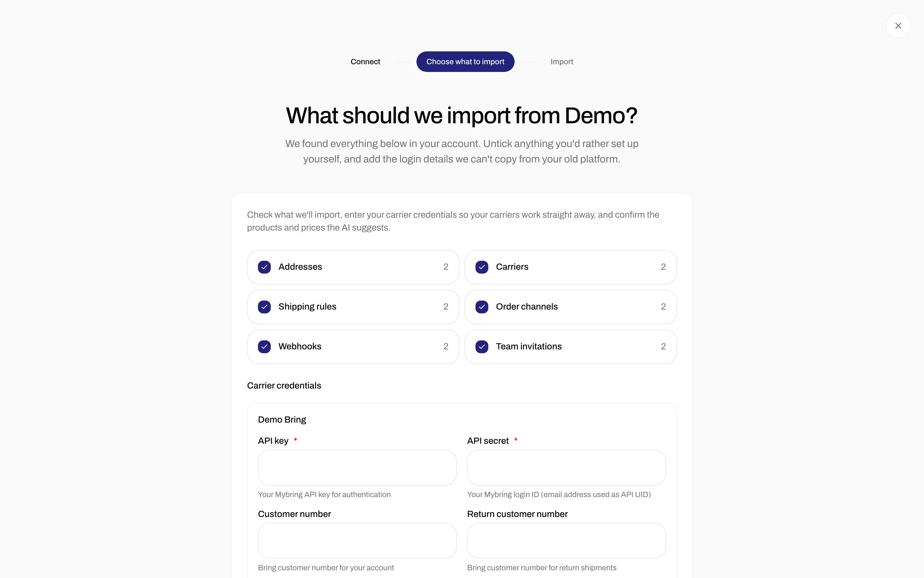The height and width of the screenshot is (578, 924).
Task: Click the 'What should we import from Demo?' heading
Action: point(462,116)
